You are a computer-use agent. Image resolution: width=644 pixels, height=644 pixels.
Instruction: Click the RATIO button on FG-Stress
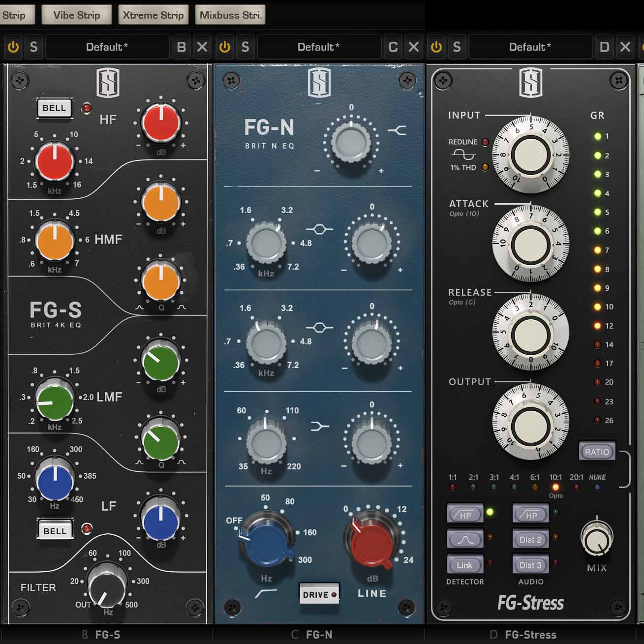tap(597, 452)
